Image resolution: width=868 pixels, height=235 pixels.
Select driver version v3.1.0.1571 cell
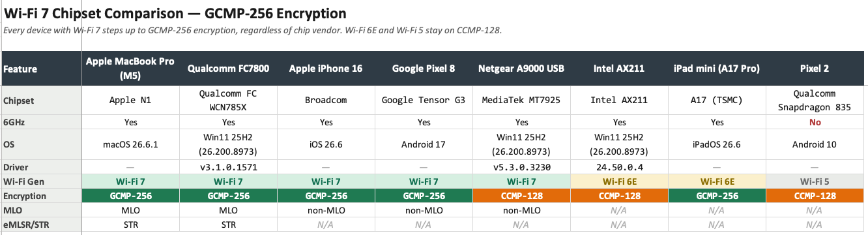(x=228, y=167)
